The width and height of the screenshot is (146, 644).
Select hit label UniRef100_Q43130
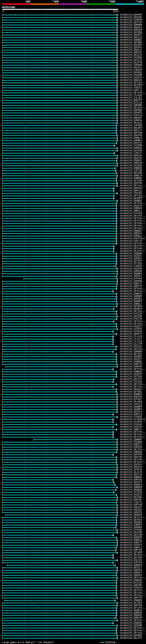click(x=131, y=55)
